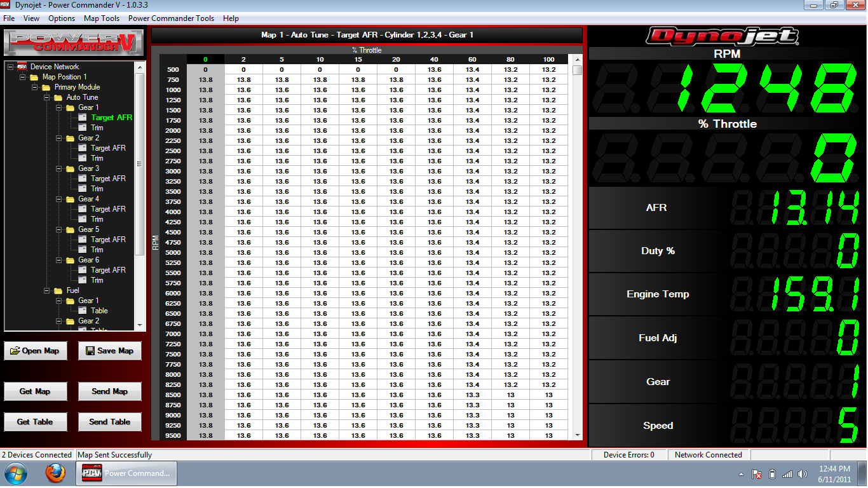The image size is (868, 488).
Task: Select Target AFR under Gear 2
Action: (108, 148)
